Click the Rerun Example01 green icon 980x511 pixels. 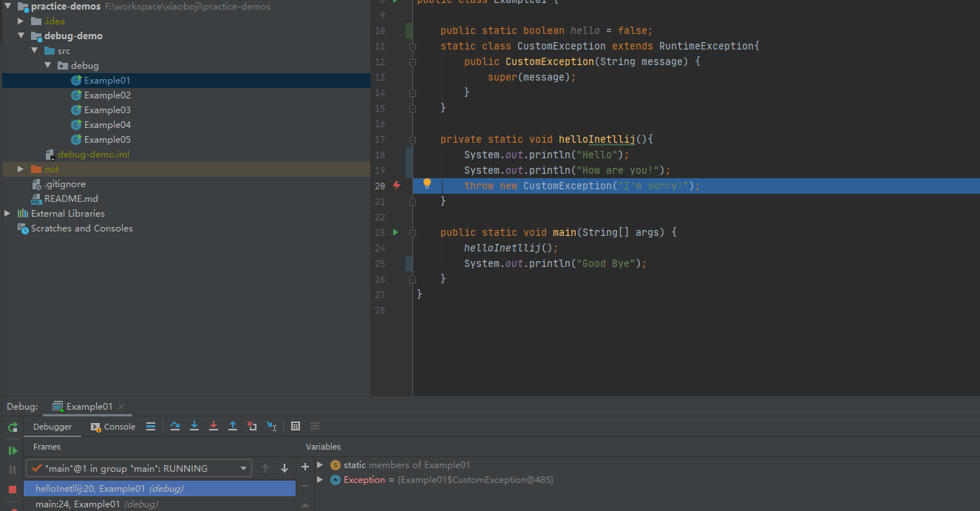click(x=12, y=427)
